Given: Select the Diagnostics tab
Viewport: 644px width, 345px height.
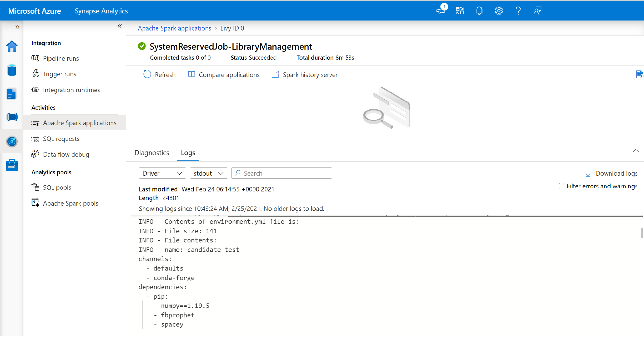Looking at the screenshot, I should [152, 153].
